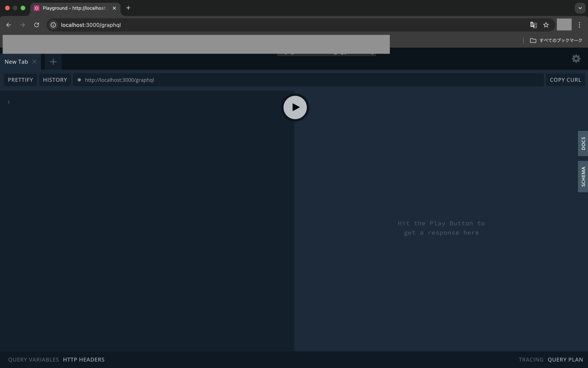Image resolution: width=588 pixels, height=368 pixels.
Task: Hit the Play button to execute a query
Action: point(295,108)
